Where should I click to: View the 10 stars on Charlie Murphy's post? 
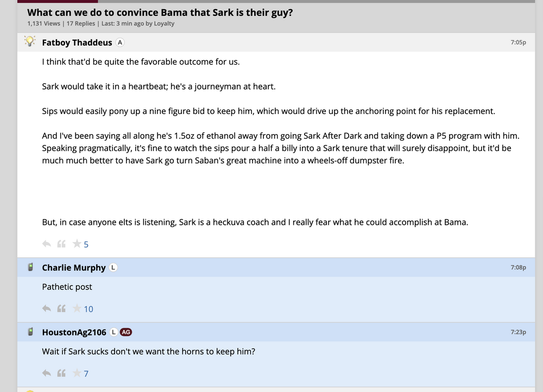click(x=89, y=309)
